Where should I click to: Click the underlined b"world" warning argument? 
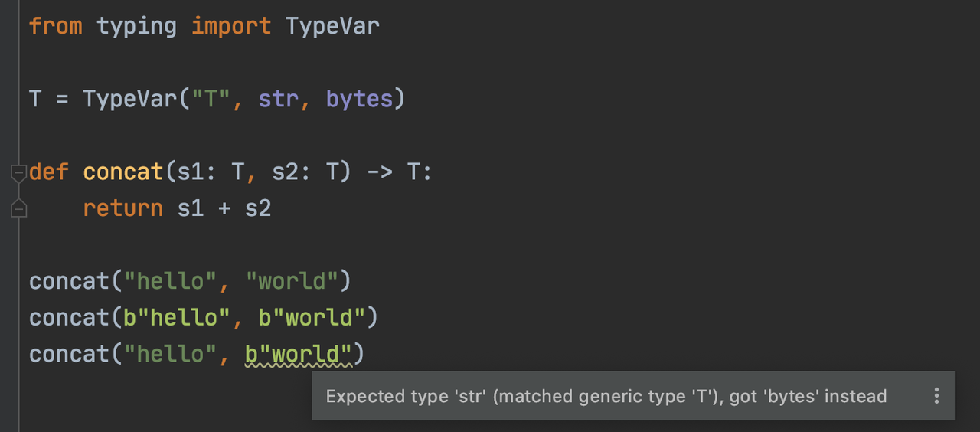click(x=299, y=354)
